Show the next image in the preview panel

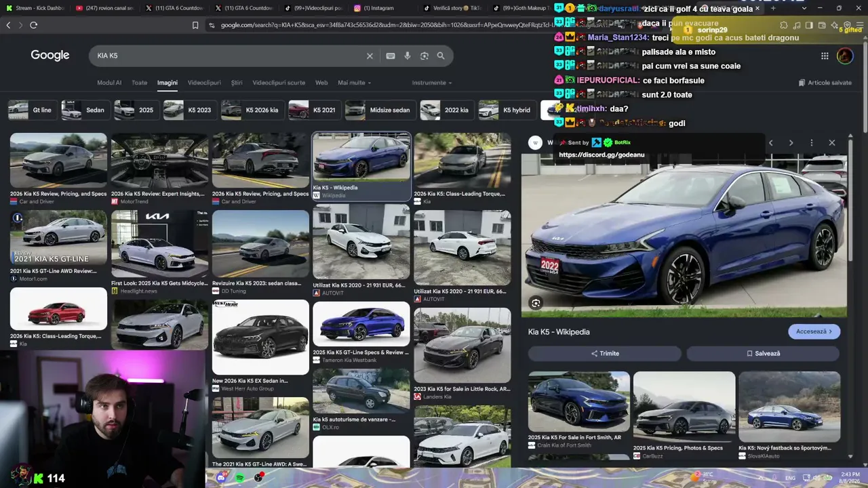tap(791, 142)
